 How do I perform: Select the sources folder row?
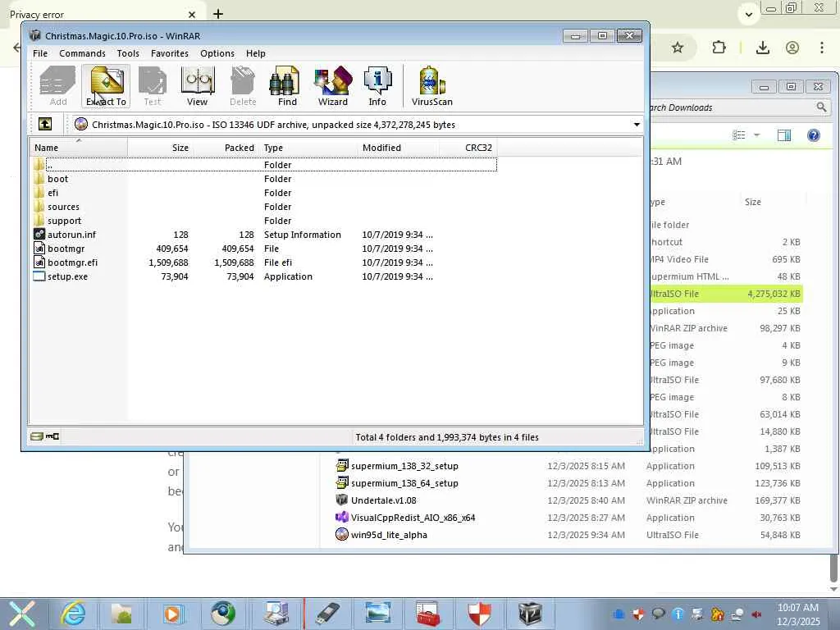pyautogui.click(x=262, y=207)
